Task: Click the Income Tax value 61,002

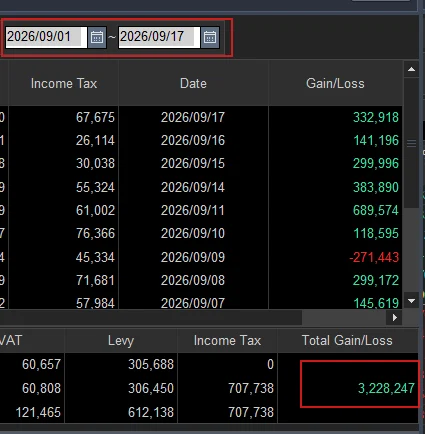Action: (95, 210)
